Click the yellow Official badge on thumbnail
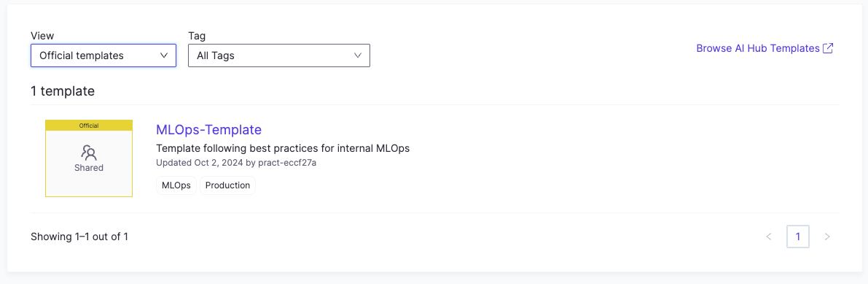This screenshot has width=868, height=284. click(89, 126)
